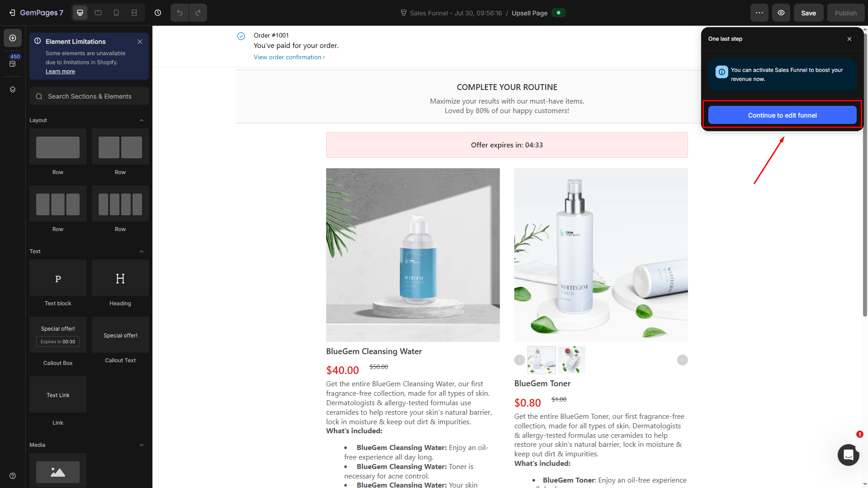Switch to mobile device preview

116,13
